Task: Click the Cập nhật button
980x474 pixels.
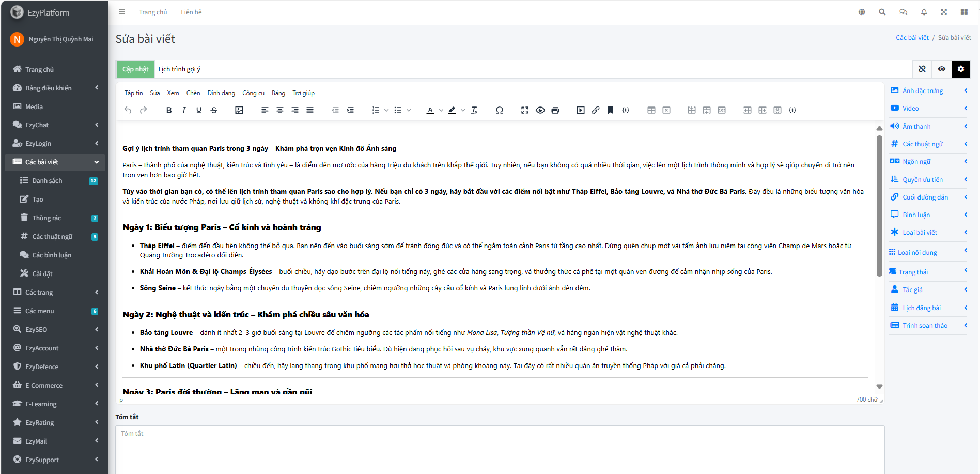Action: pyautogui.click(x=135, y=69)
